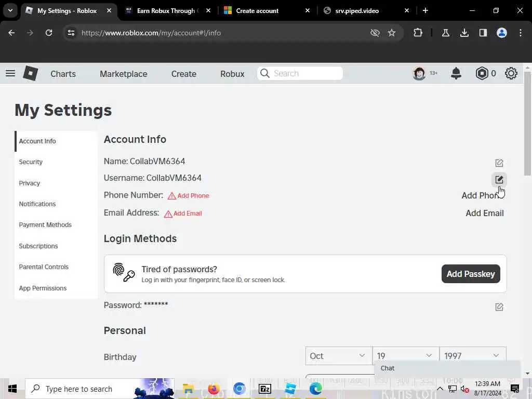
Task: Close the srv.piped.video tab
Action: click(x=407, y=10)
